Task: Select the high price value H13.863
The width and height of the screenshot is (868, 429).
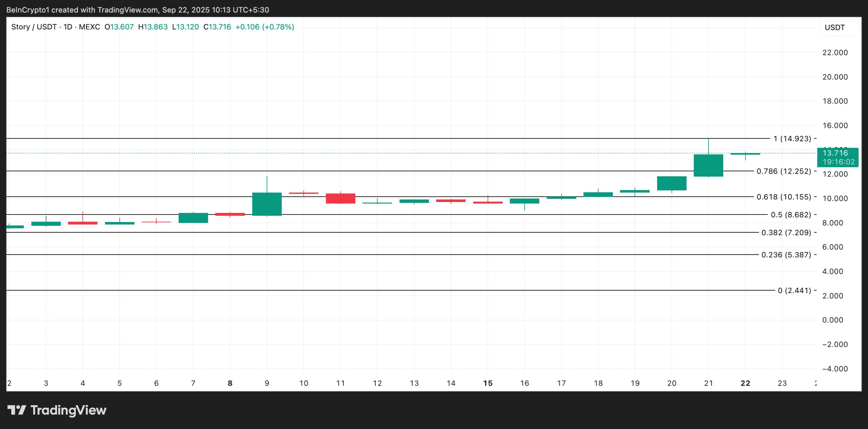Action: tap(153, 27)
